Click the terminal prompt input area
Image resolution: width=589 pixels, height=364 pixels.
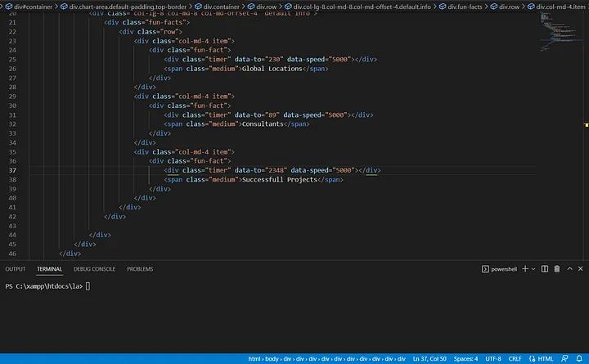pos(88,286)
